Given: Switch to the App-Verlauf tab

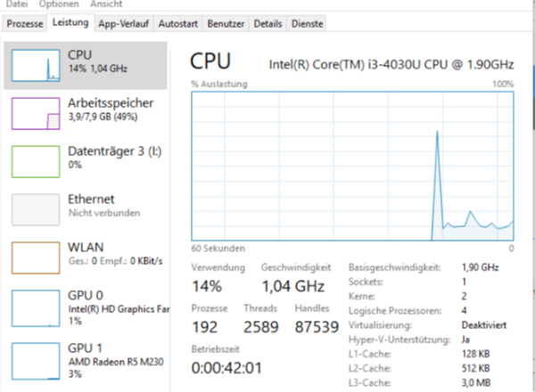Looking at the screenshot, I should pyautogui.click(x=124, y=23).
